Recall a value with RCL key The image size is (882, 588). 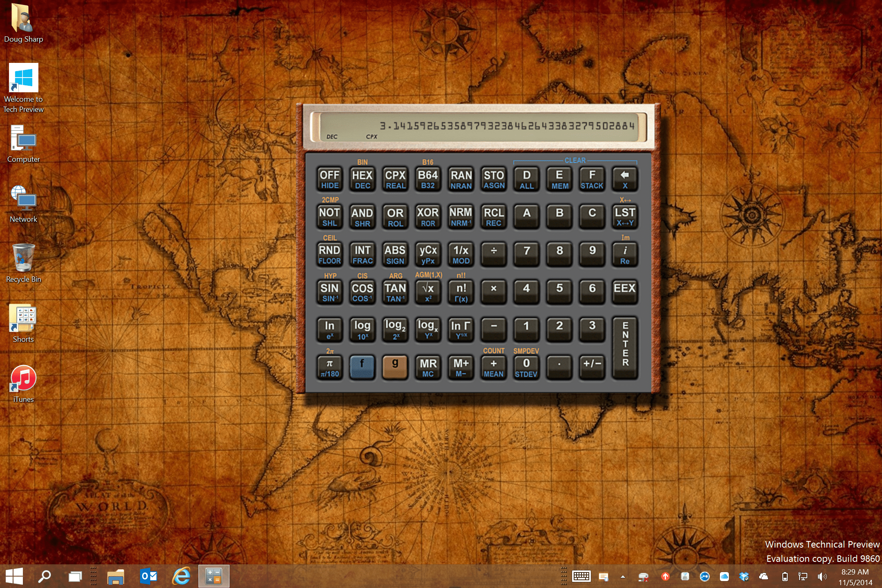(x=494, y=217)
